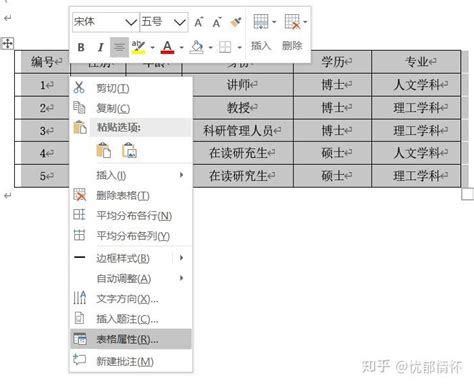Apply the red font color button
The image size is (474, 386).
pyautogui.click(x=167, y=47)
